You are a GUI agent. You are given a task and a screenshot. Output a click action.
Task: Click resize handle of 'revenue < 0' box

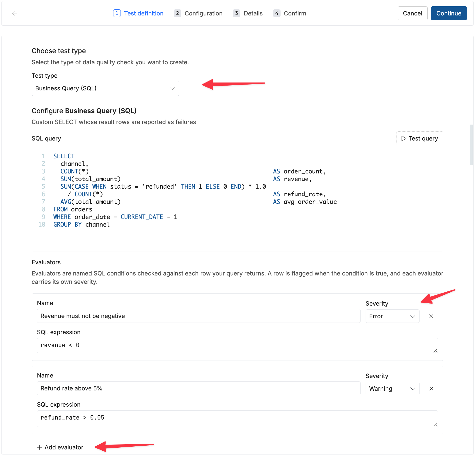pyautogui.click(x=435, y=351)
